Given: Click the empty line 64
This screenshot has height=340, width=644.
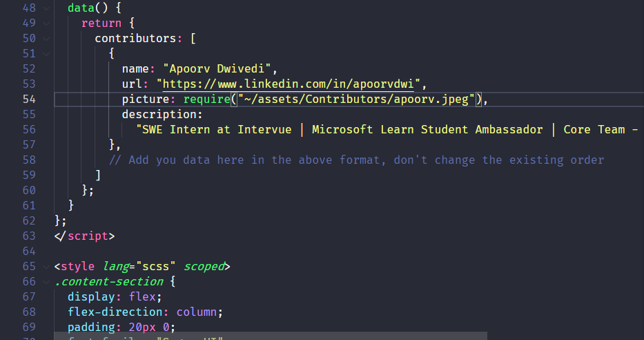Looking at the screenshot, I should (x=349, y=251).
